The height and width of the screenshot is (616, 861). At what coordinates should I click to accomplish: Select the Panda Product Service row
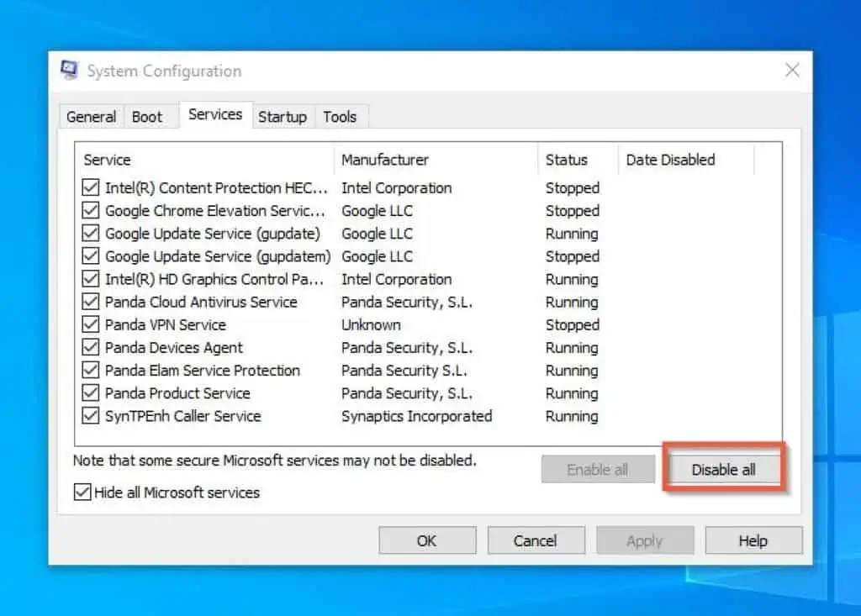177,393
